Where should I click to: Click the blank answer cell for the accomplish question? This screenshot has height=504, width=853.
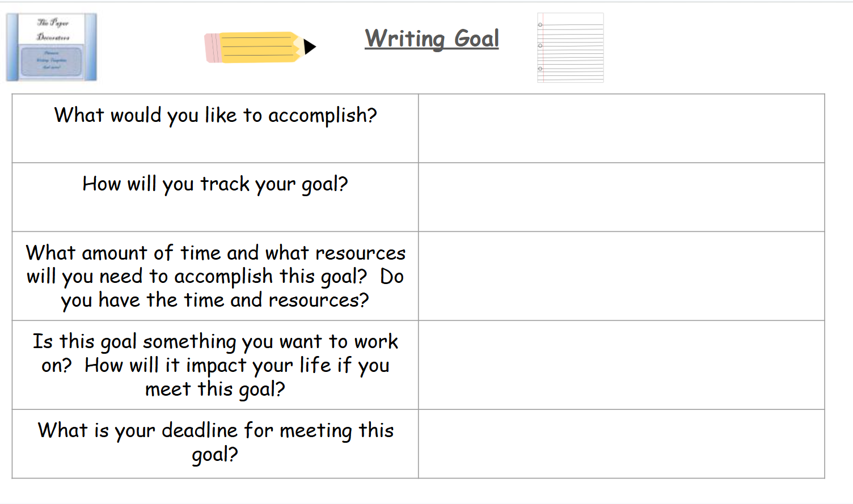pyautogui.click(x=621, y=129)
